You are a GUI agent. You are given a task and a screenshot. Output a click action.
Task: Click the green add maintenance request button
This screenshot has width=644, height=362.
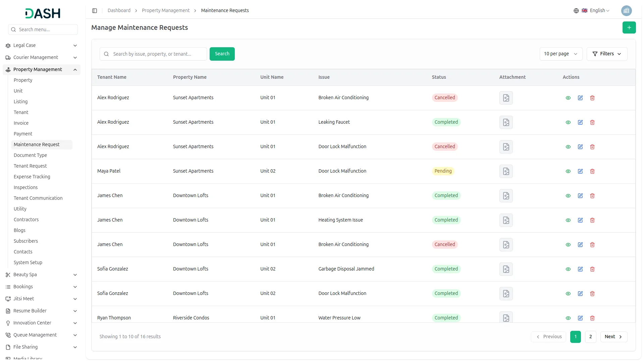tap(629, 27)
